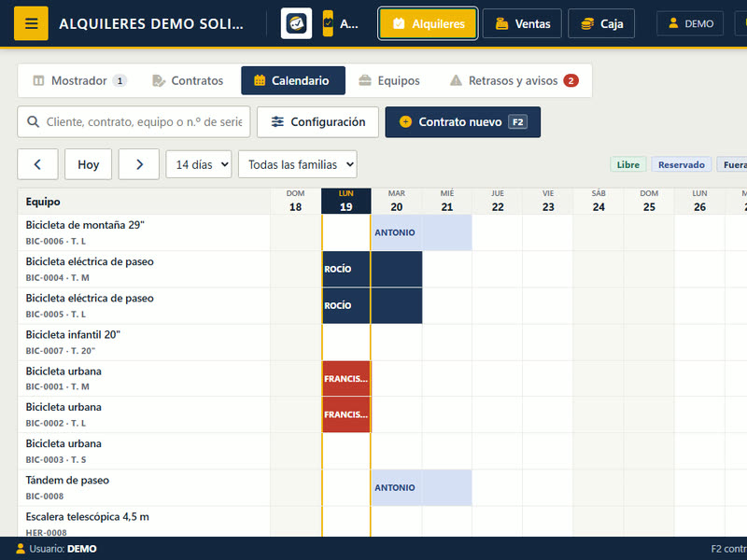
Task: Open the Alquileres module
Action: pyautogui.click(x=428, y=23)
